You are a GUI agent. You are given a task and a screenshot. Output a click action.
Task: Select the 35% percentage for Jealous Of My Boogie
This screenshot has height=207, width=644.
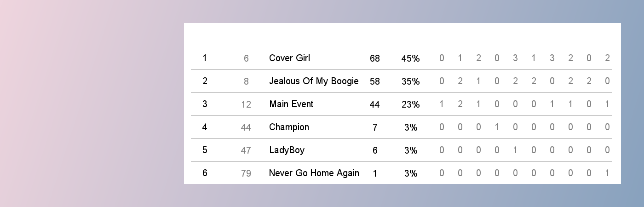[410, 81]
